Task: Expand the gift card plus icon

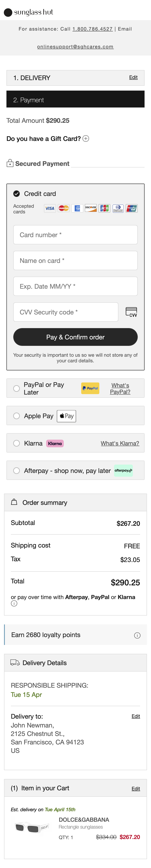Action: (x=86, y=138)
